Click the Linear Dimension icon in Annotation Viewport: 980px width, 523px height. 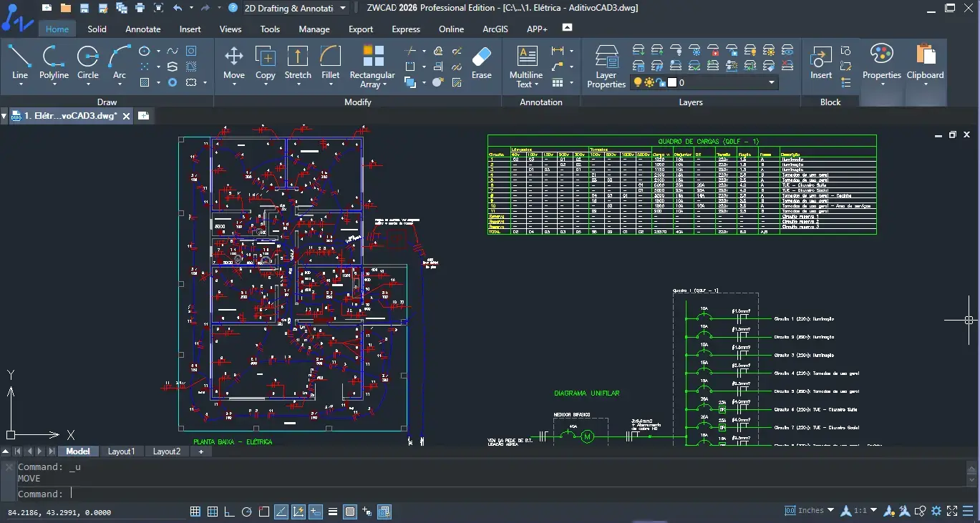[558, 51]
